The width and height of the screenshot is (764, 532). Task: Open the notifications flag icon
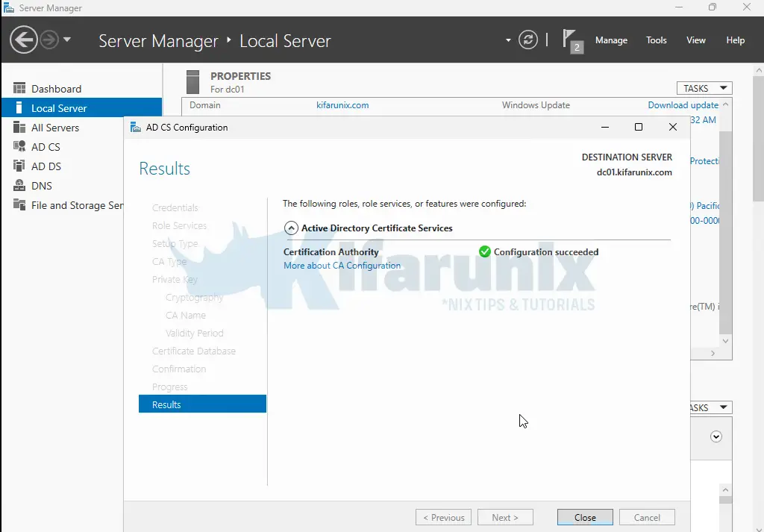point(572,40)
